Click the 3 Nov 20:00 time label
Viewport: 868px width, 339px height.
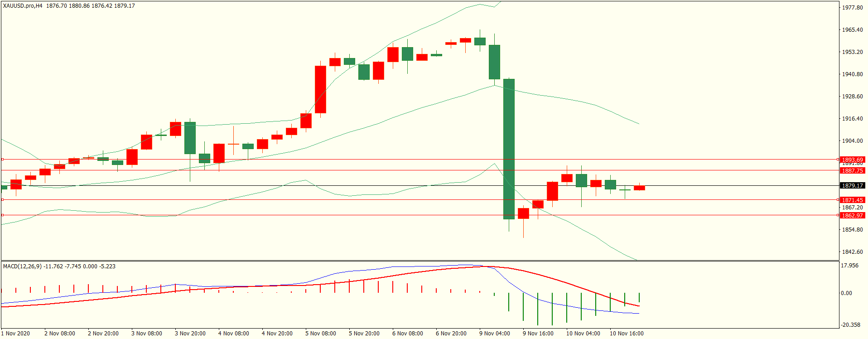190,334
